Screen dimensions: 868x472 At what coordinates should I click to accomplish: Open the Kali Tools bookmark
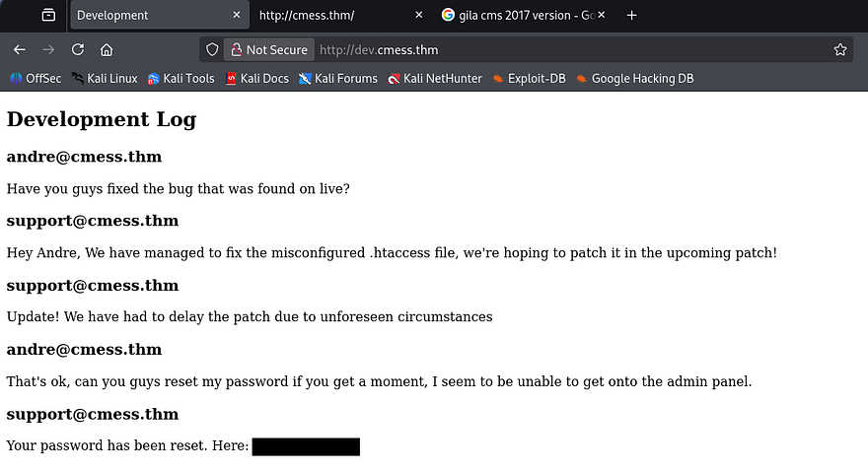(x=181, y=79)
